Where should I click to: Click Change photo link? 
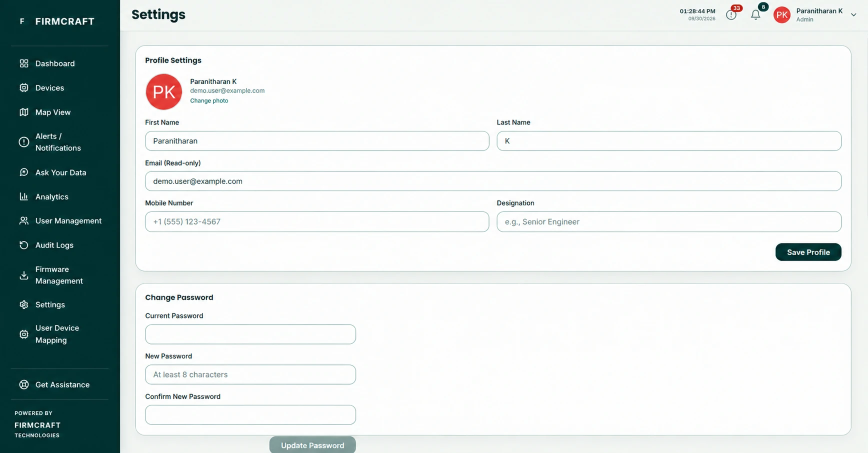(209, 100)
